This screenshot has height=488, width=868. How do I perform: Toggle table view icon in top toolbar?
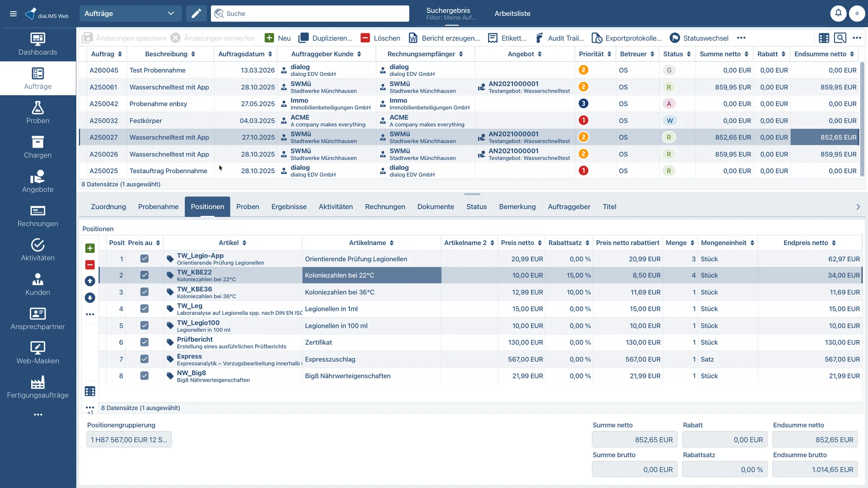point(824,38)
